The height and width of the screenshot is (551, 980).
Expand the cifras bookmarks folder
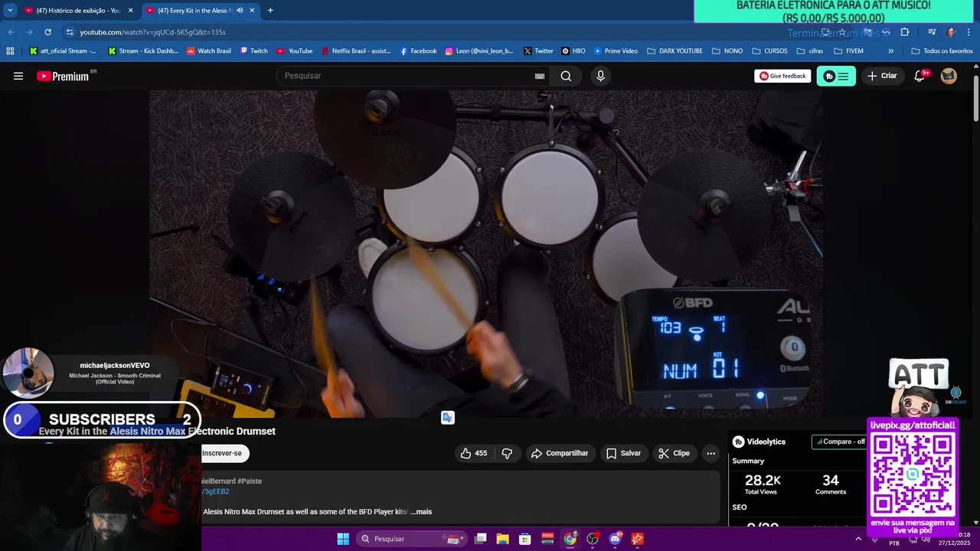click(810, 51)
